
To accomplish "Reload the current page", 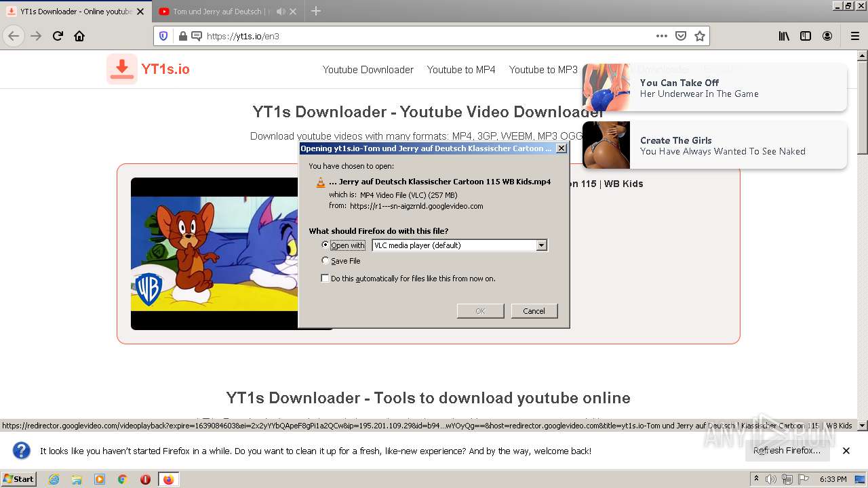I will pos(58,36).
